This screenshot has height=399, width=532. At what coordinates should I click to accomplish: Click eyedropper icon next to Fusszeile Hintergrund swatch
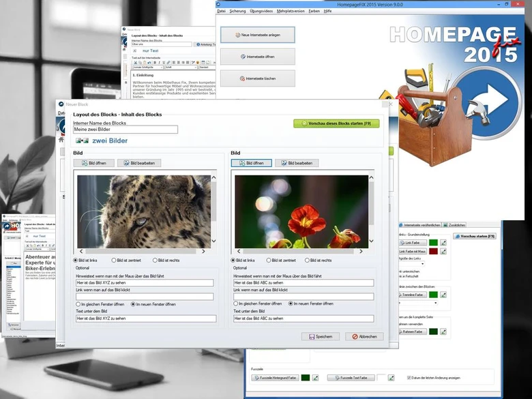(315, 378)
